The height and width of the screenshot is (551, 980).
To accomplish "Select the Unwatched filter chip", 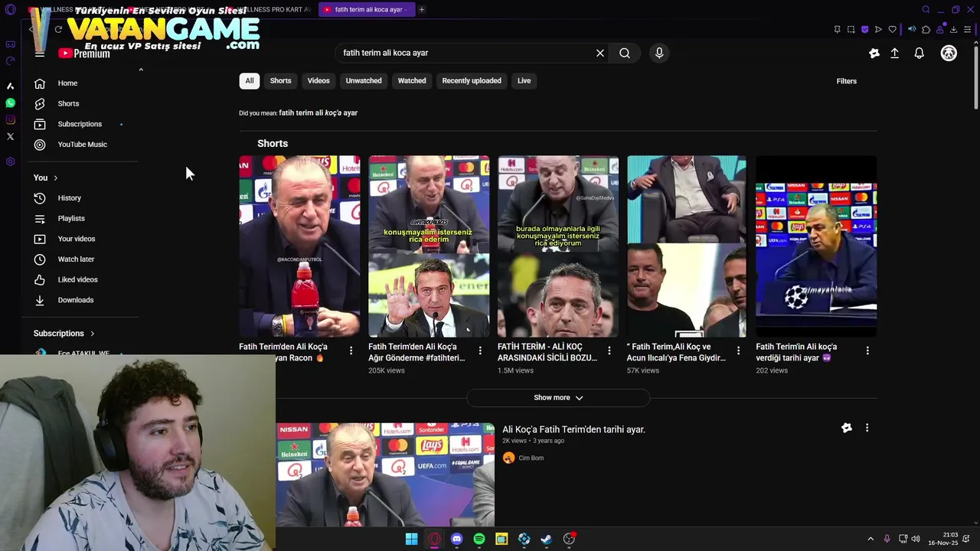I will (364, 80).
